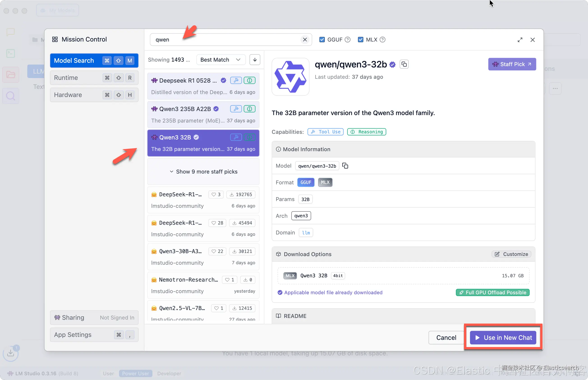Toggle sort direction arrow button
588x380 pixels.
point(255,60)
